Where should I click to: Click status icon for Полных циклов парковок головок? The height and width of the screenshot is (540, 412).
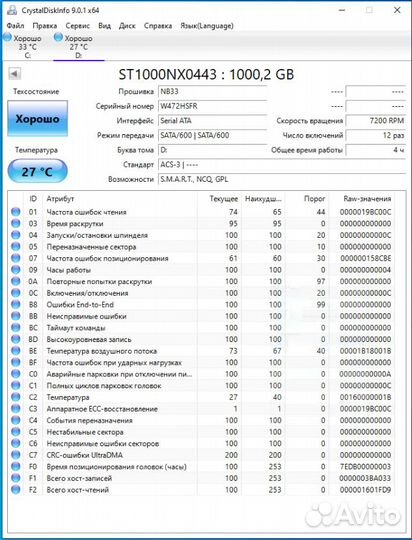point(16,386)
